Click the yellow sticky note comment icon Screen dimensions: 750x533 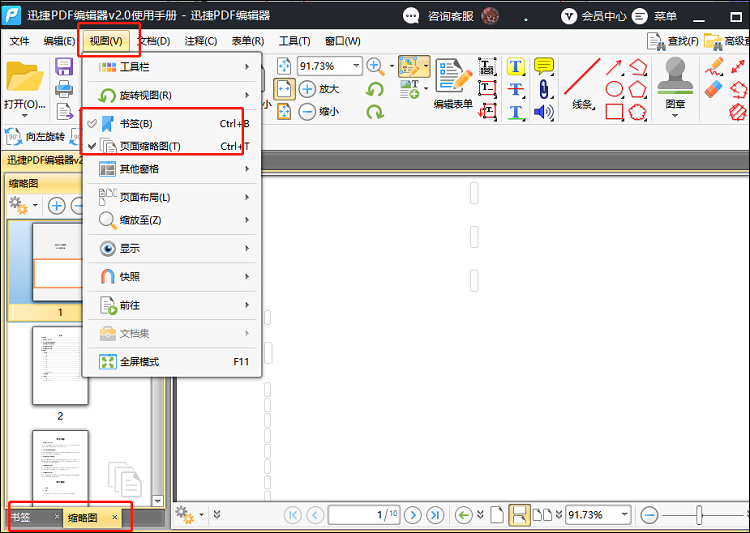543,67
